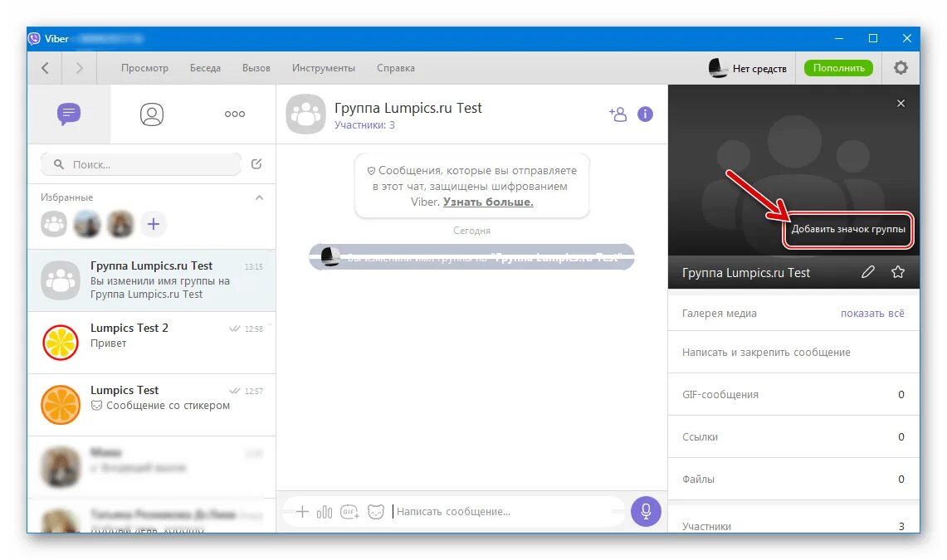
Task: Click the add participant icon in chat header
Action: tap(618, 114)
